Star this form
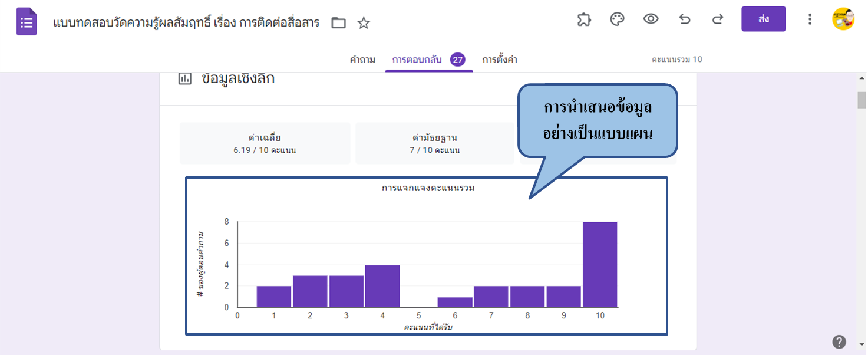Viewport: 868px width, 355px height. pos(364,23)
